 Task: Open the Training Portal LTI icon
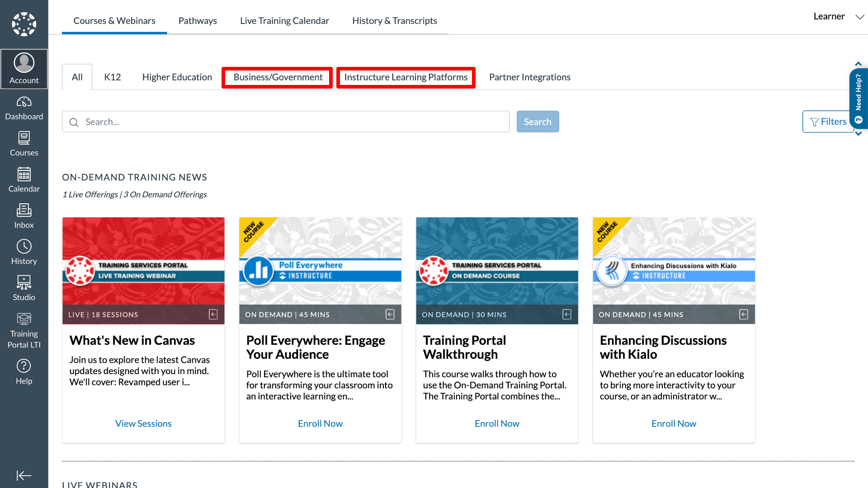click(x=24, y=331)
